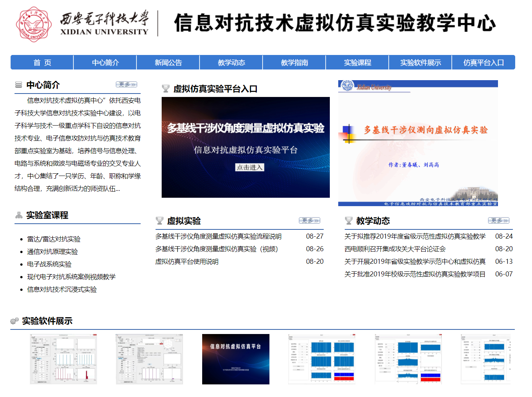This screenshot has height=397, width=532.
Task: Open the 雷达/雷达对抗实验 course link
Action: pyautogui.click(x=54, y=239)
